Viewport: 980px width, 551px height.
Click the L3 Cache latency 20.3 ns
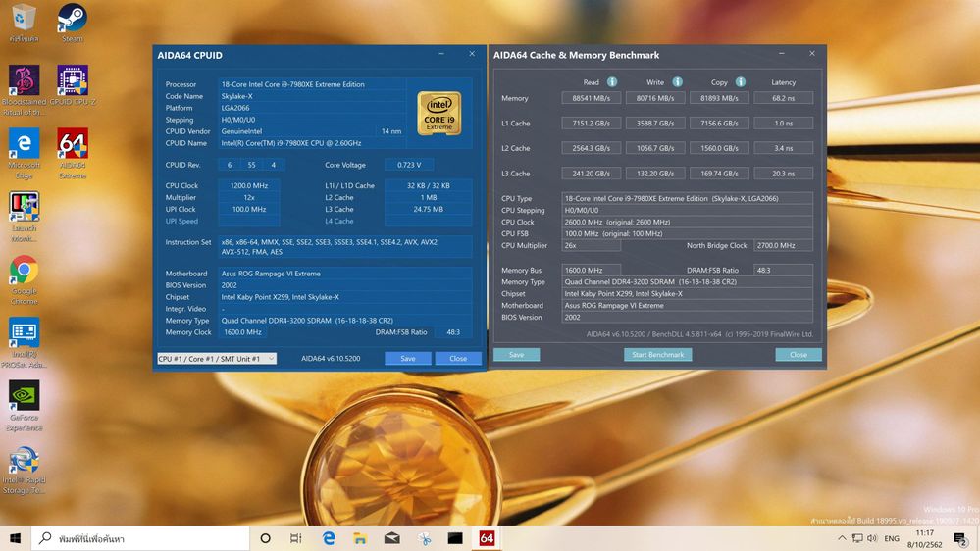[x=783, y=174]
